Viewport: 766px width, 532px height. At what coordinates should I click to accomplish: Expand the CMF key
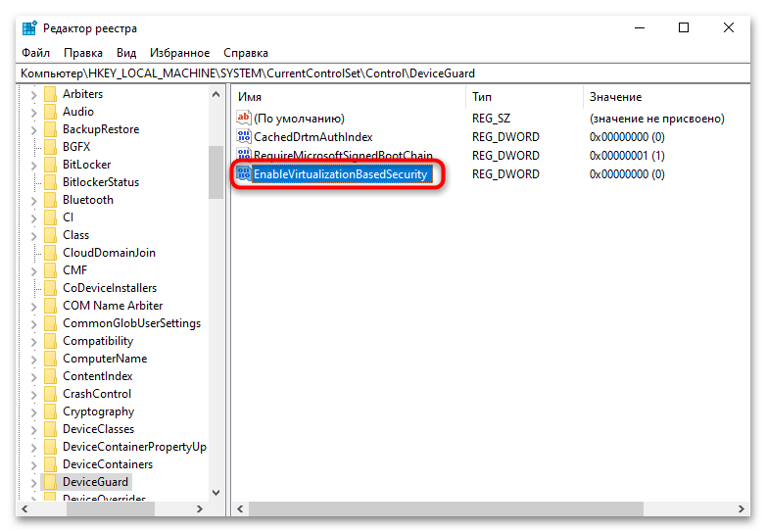coord(33,271)
